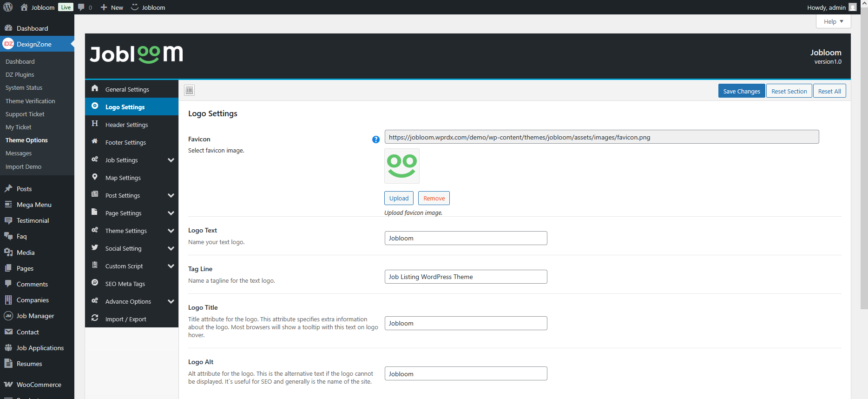This screenshot has height=399, width=868.
Task: Click the Save Changes button
Action: (x=741, y=91)
